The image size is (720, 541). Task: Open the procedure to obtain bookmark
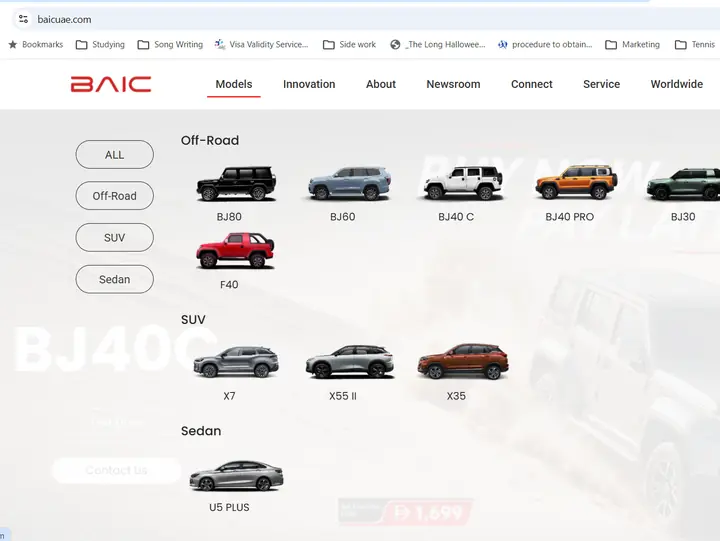click(545, 45)
